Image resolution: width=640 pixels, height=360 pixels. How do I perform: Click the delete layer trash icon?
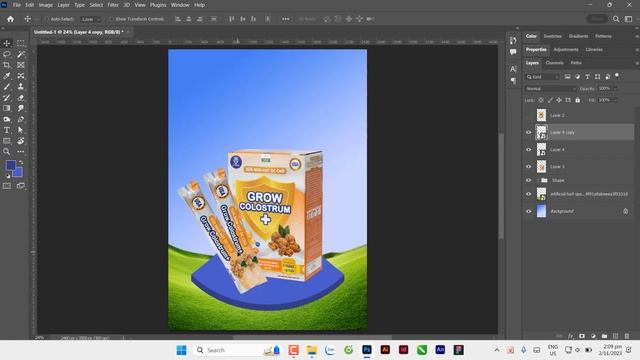point(627,336)
